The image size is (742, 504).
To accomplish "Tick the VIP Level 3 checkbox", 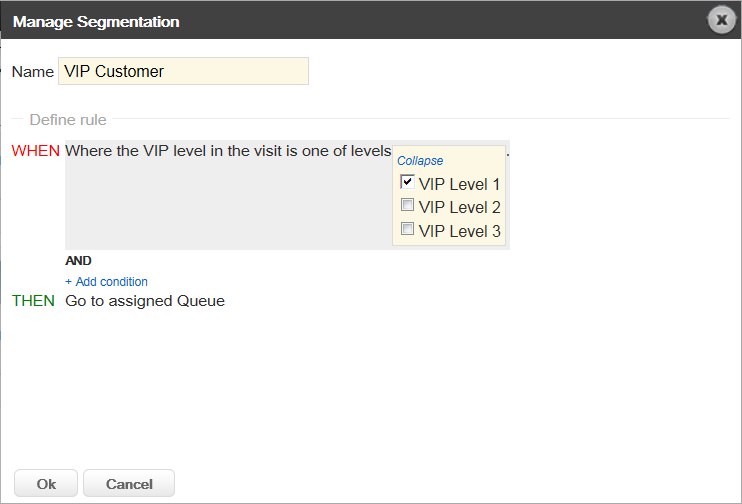I will pyautogui.click(x=407, y=229).
